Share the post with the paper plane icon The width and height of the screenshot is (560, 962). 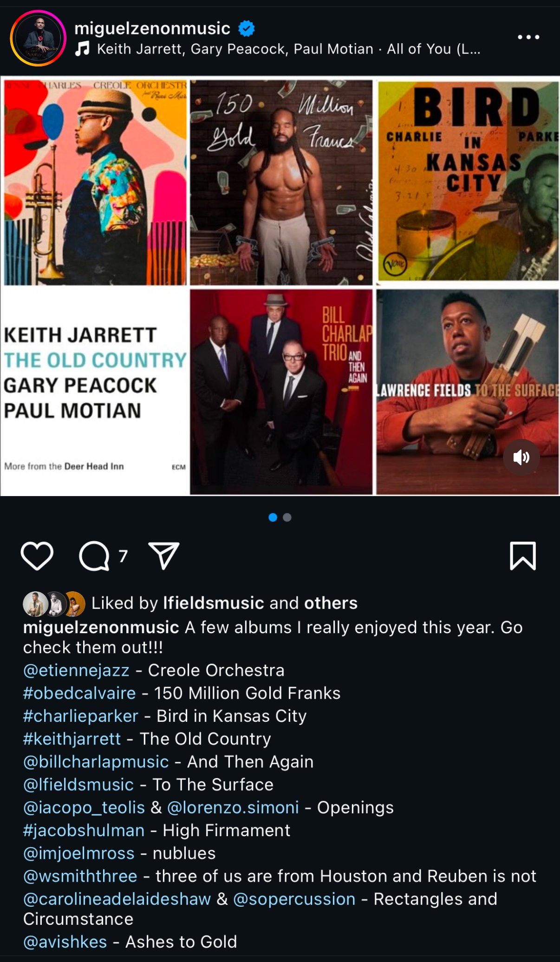point(164,556)
